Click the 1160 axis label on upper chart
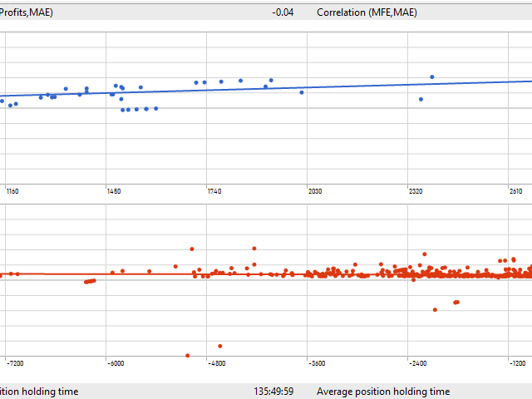 pos(12,191)
